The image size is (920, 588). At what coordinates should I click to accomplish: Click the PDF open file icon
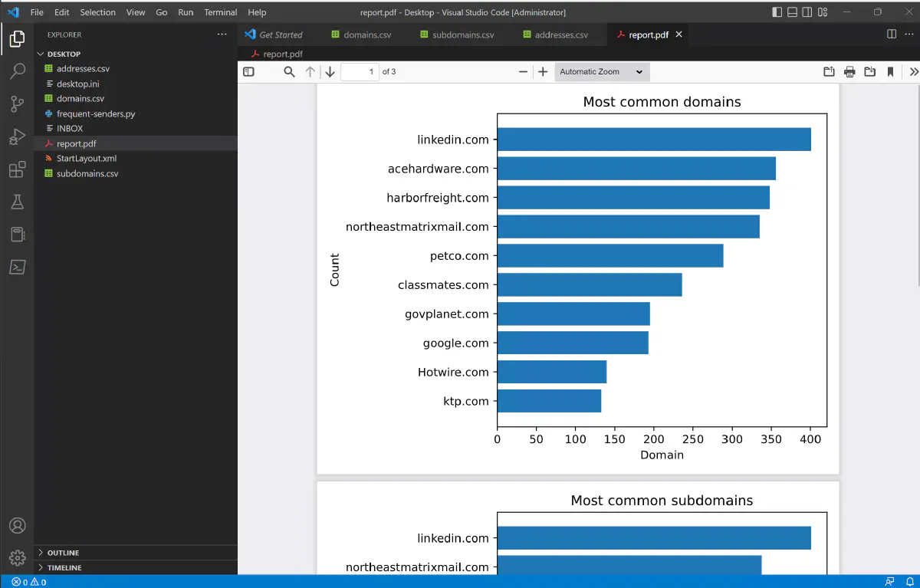click(x=829, y=71)
